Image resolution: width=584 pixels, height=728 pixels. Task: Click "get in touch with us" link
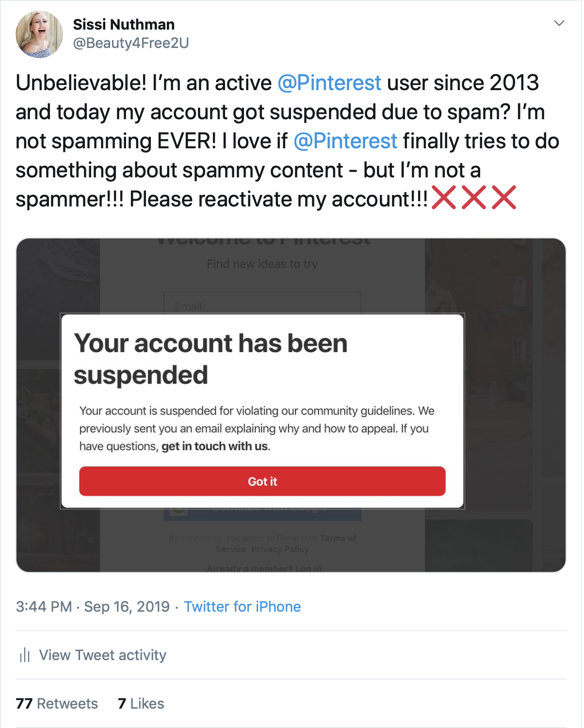pyautogui.click(x=214, y=446)
